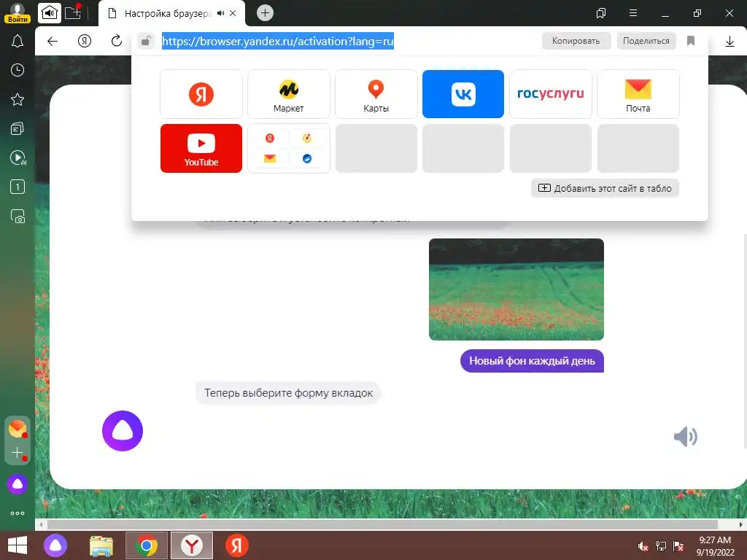Open the Windows Start menu

point(18,545)
